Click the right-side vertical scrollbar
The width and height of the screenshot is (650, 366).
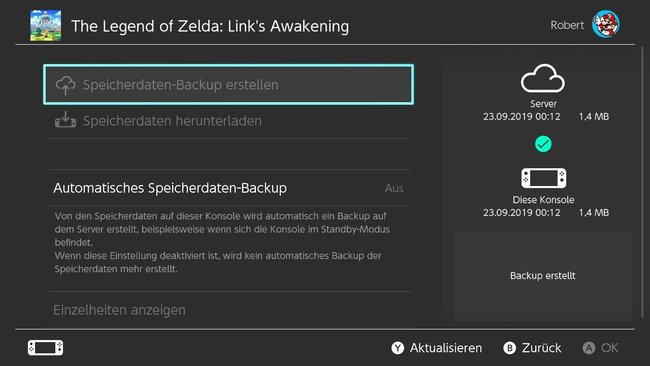point(643,182)
